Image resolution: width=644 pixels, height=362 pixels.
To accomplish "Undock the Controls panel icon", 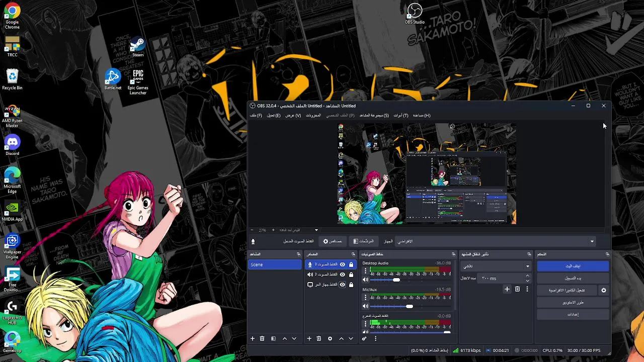I will tap(607, 254).
